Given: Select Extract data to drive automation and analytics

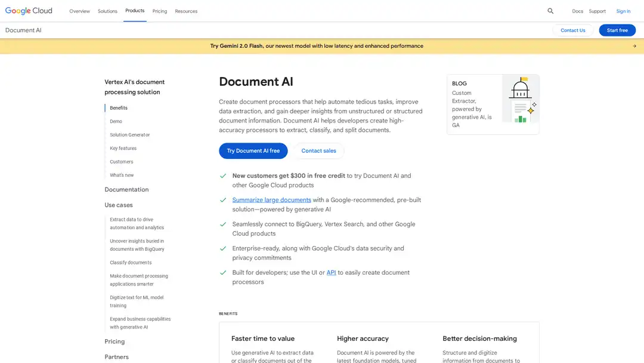Looking at the screenshot, I should (x=137, y=224).
